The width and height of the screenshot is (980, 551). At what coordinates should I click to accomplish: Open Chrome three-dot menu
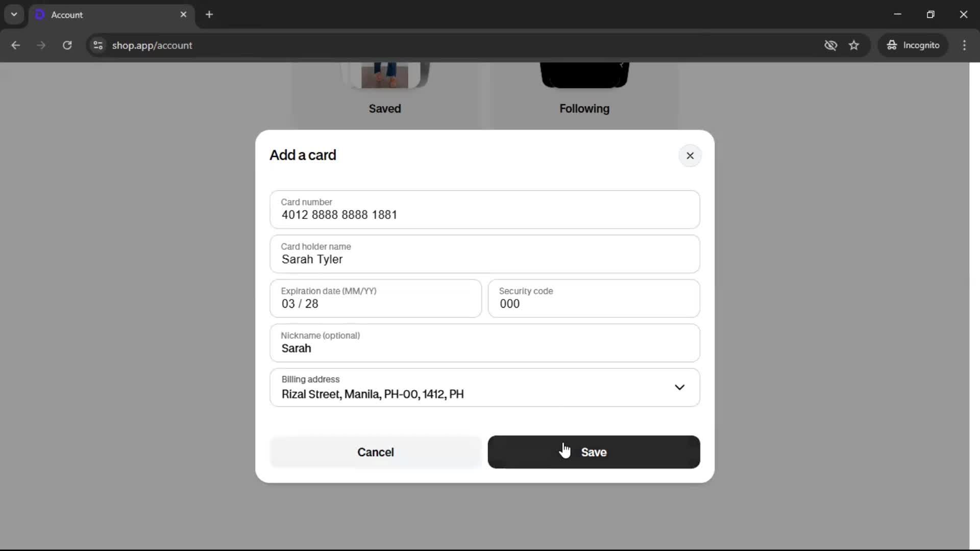coord(964,45)
